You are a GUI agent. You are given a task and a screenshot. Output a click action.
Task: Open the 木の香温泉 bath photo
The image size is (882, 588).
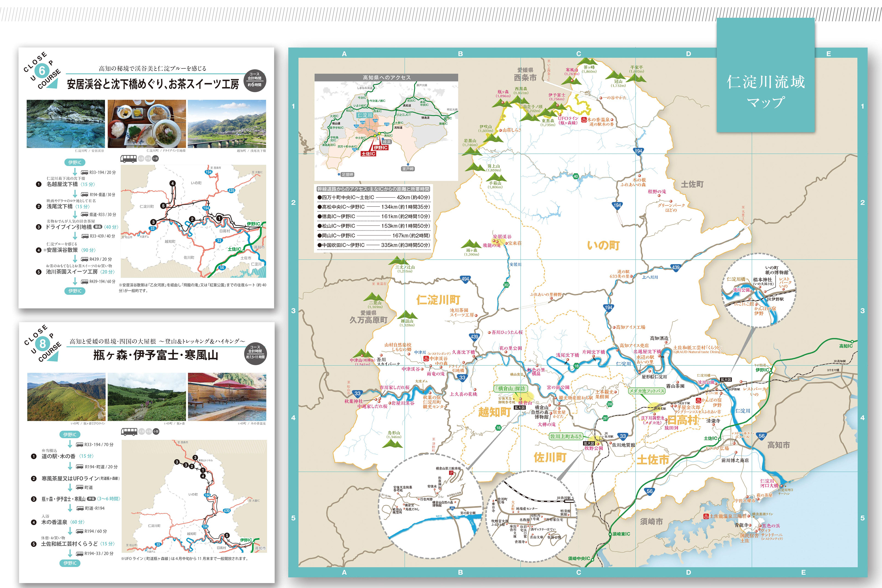pos(227,397)
